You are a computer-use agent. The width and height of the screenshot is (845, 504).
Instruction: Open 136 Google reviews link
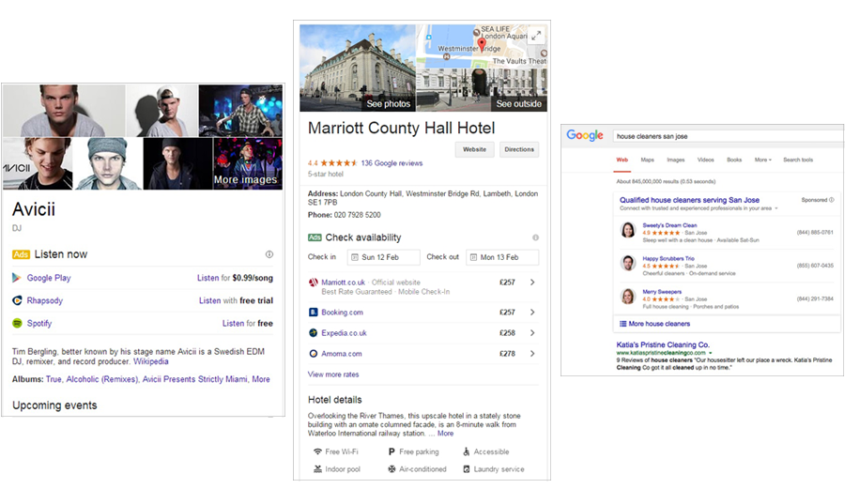tap(392, 163)
